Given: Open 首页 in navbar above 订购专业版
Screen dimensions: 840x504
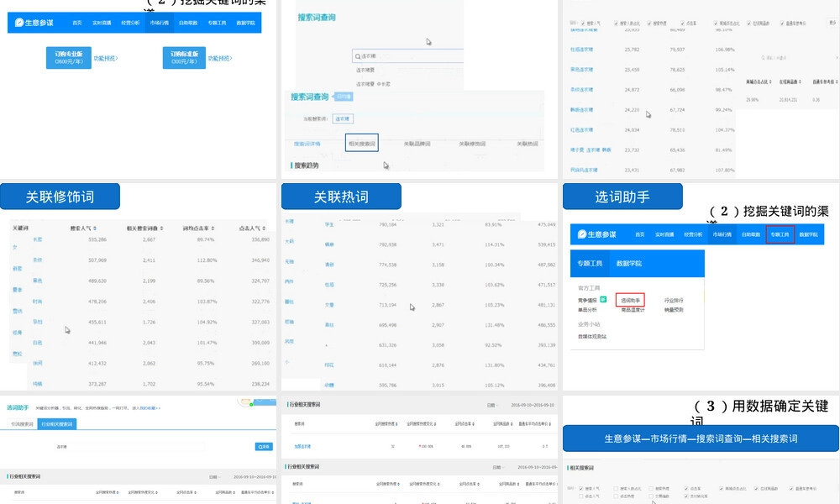Looking at the screenshot, I should (x=77, y=23).
